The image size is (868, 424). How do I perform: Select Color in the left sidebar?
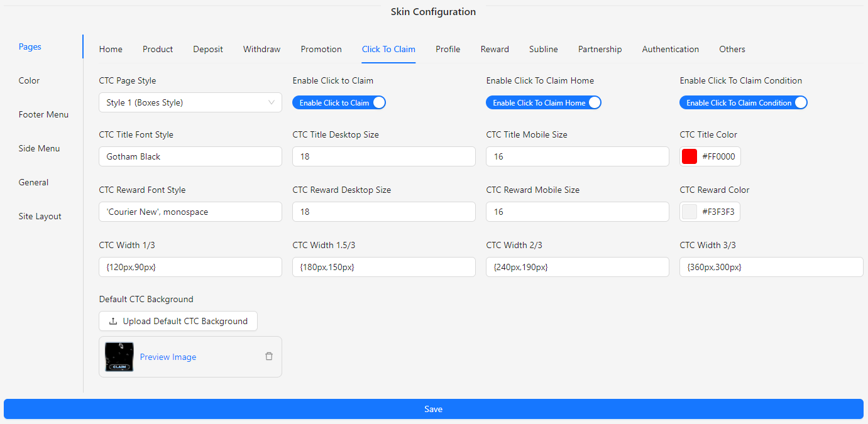(x=29, y=80)
